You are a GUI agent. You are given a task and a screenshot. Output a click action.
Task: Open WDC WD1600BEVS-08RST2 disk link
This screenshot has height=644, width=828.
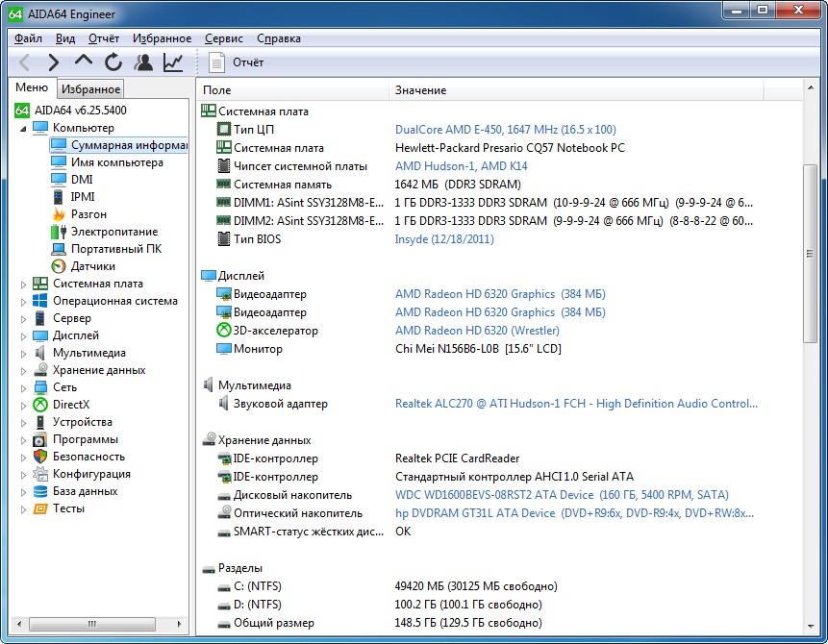[562, 495]
